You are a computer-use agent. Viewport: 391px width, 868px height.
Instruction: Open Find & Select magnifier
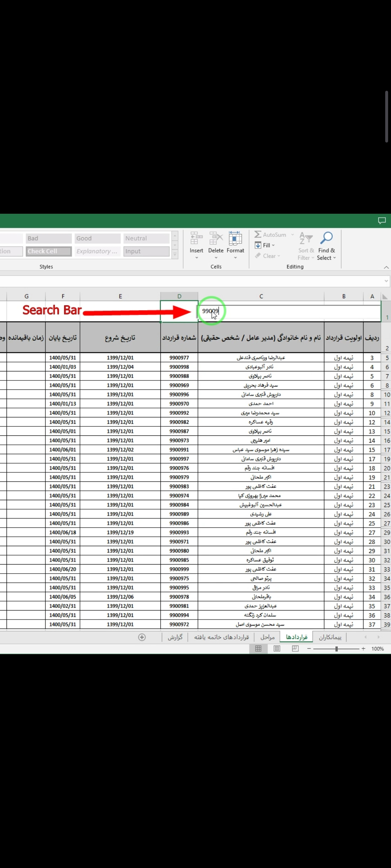327,246
